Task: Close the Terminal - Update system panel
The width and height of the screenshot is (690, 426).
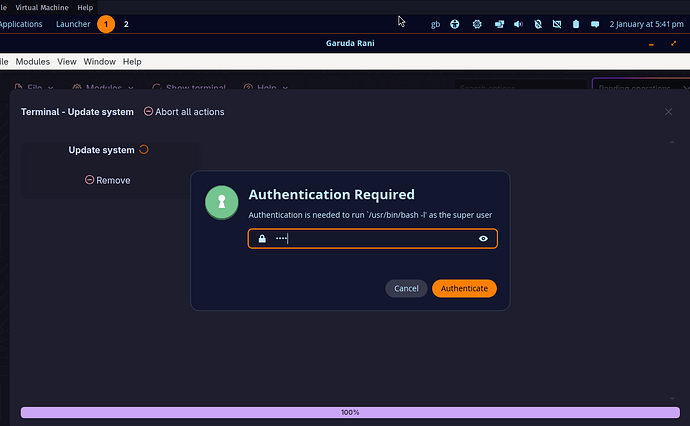Action: pyautogui.click(x=668, y=112)
